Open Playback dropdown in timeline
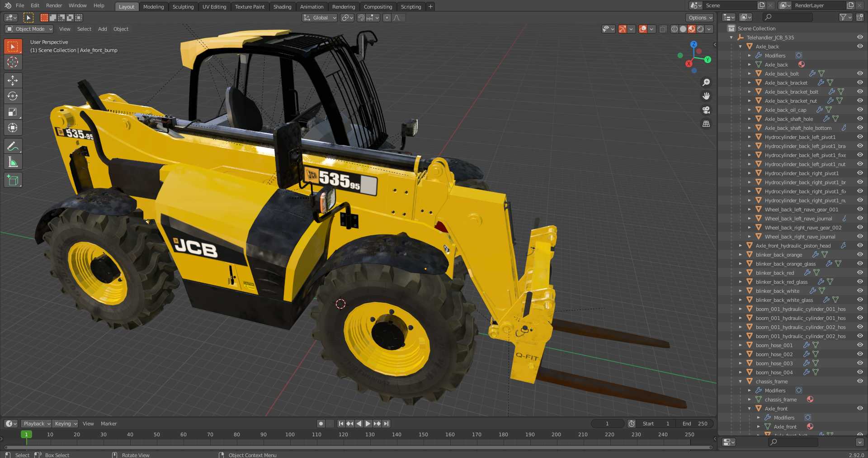This screenshot has width=868, height=458. (x=36, y=424)
